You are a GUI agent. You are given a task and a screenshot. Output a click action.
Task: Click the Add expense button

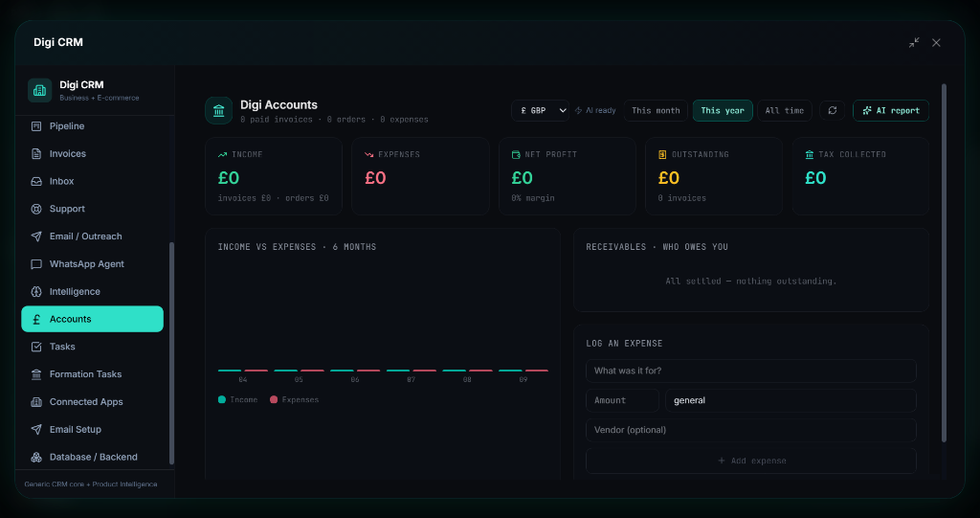coord(751,462)
